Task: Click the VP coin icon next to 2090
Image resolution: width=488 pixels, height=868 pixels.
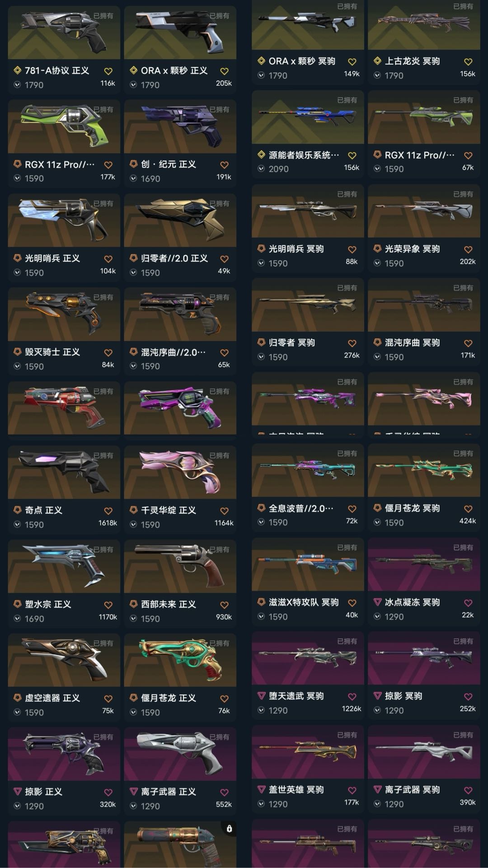Action: (x=261, y=169)
